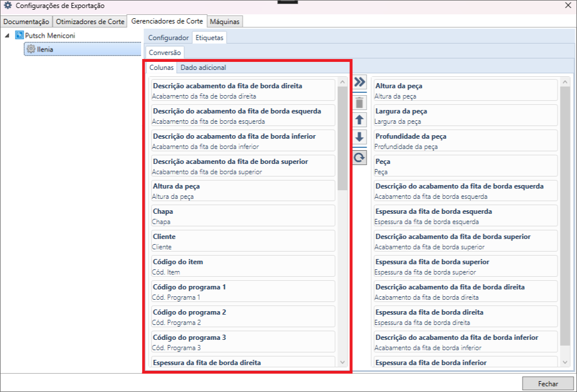Select the 'Chapa' column item
Viewport: 577px width, 392px height.
tap(243, 216)
